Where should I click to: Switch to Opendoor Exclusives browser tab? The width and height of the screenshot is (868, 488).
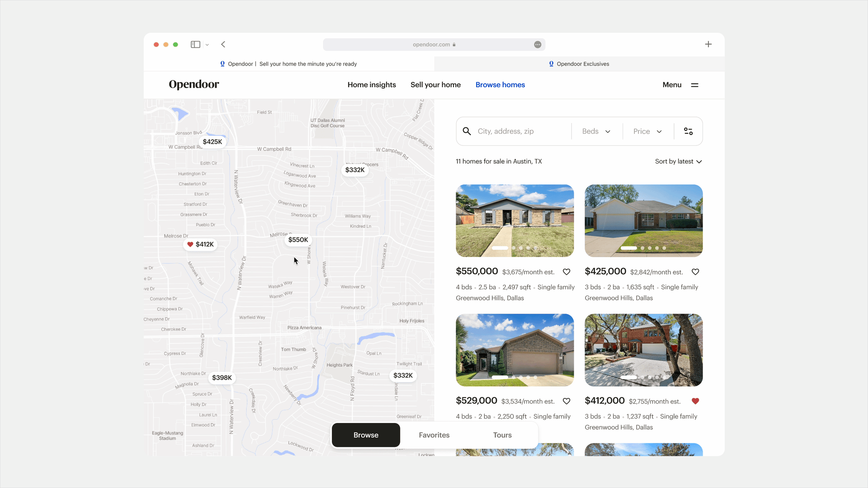tap(579, 64)
